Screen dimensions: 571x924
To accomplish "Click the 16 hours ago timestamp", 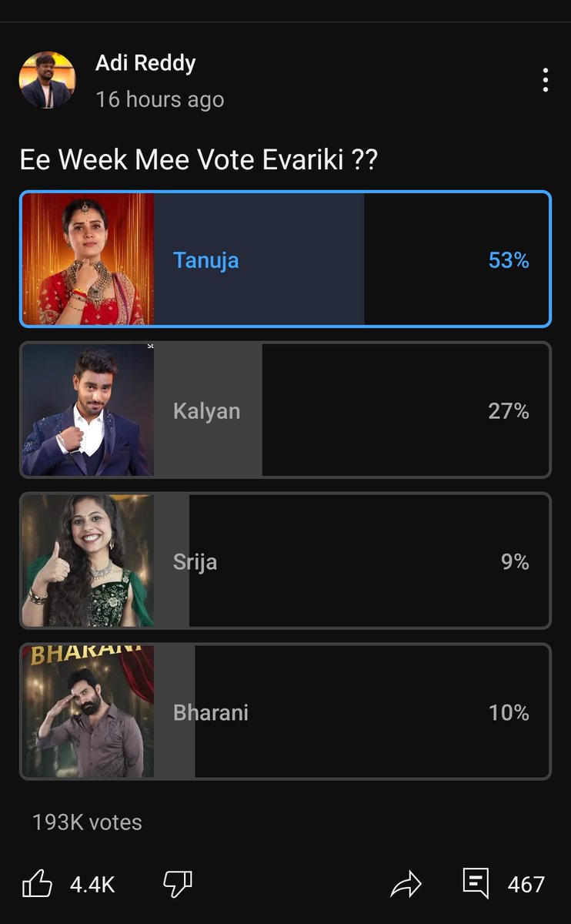I will tap(160, 99).
